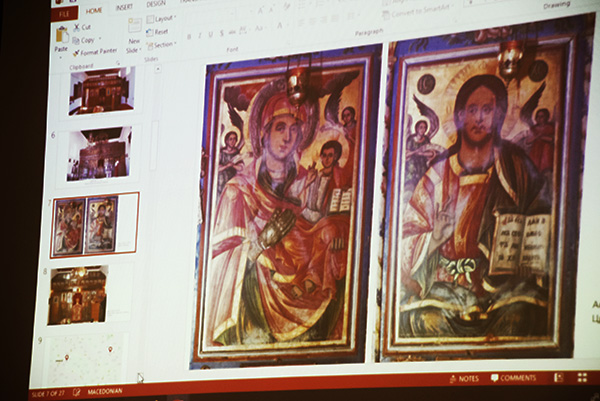This screenshot has height=401, width=600.
Task: Click the SLIDE 7 OF 27 indicator
Action: coord(48,394)
